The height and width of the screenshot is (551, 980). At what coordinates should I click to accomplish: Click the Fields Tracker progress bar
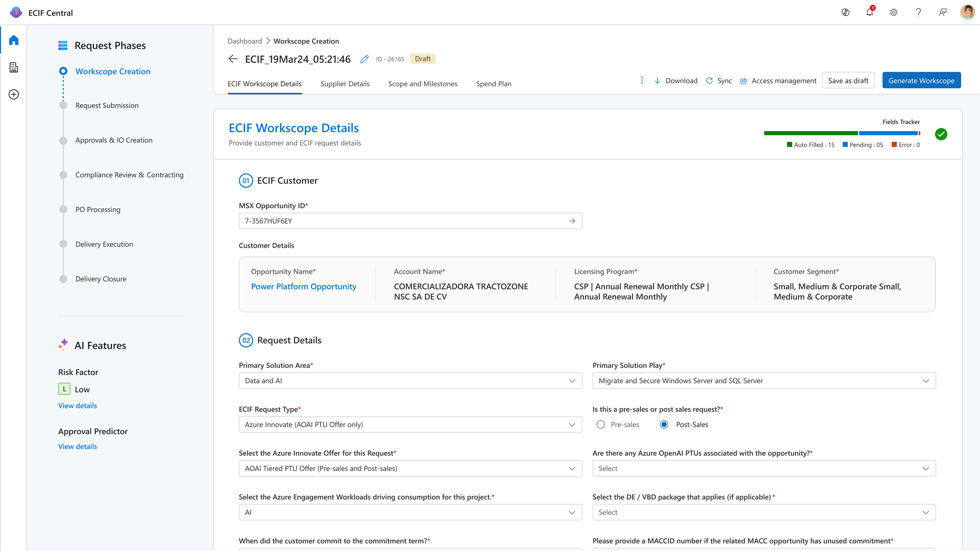(x=842, y=133)
